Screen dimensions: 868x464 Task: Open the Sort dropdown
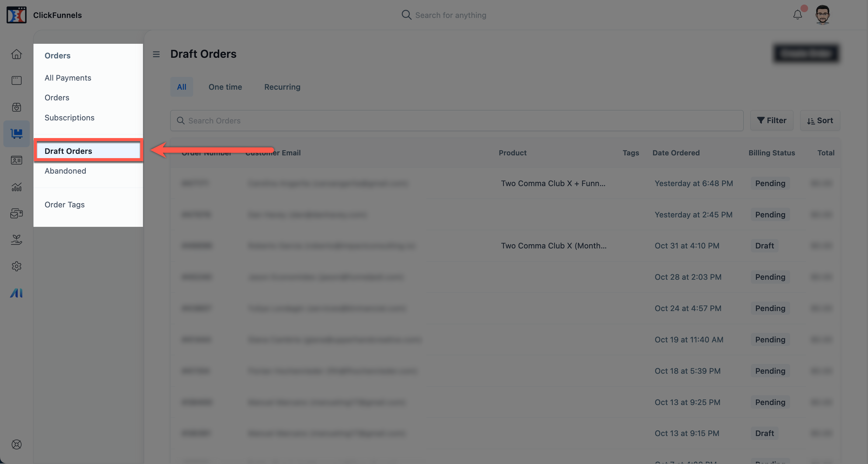click(820, 120)
